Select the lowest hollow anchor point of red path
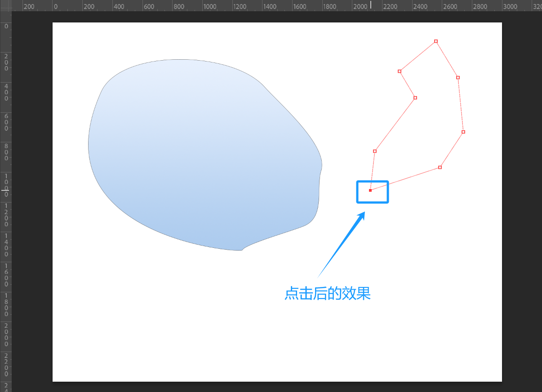Image resolution: width=542 pixels, height=392 pixels. (x=440, y=167)
